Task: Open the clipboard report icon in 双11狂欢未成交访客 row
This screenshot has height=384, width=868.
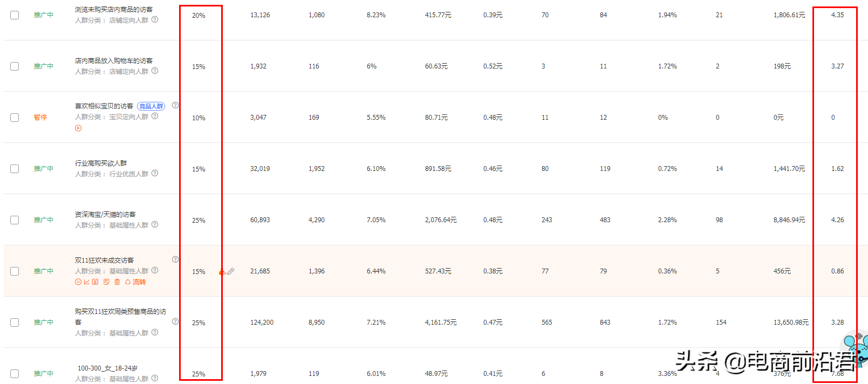Action: point(95,282)
